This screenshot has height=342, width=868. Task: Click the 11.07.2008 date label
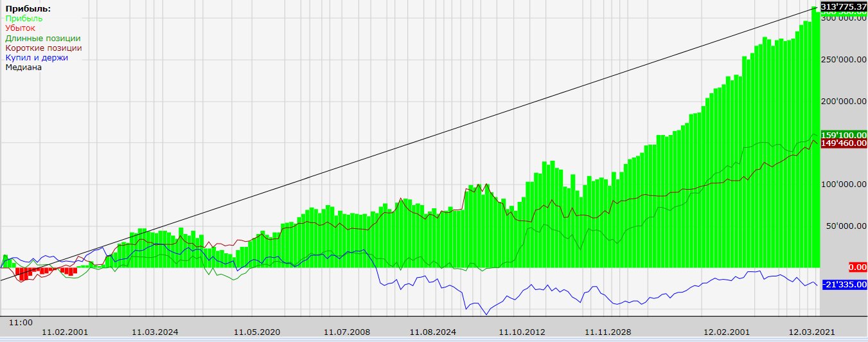(x=347, y=332)
